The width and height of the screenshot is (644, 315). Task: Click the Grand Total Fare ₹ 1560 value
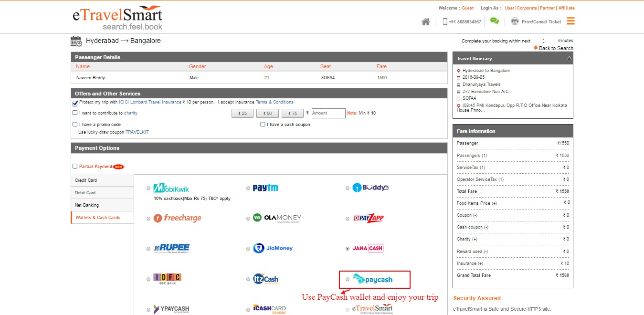562,275
